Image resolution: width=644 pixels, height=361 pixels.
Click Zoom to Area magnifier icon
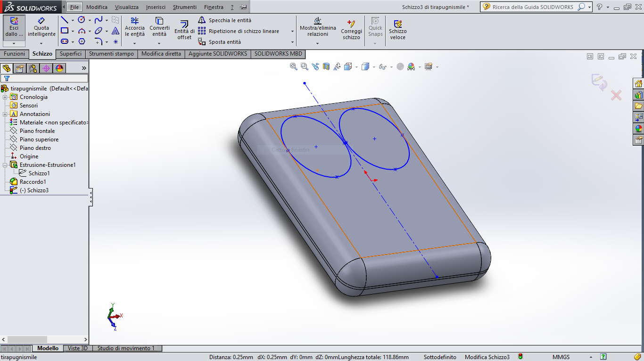[304, 67]
